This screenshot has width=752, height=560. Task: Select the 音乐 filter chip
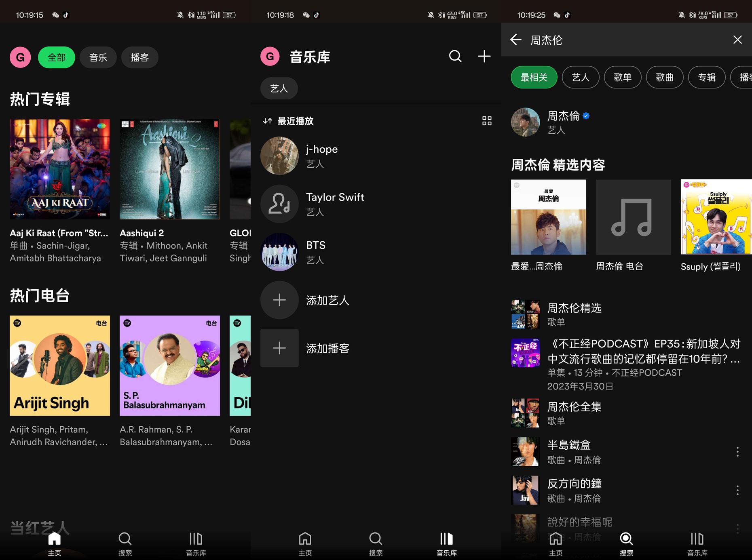click(x=98, y=57)
